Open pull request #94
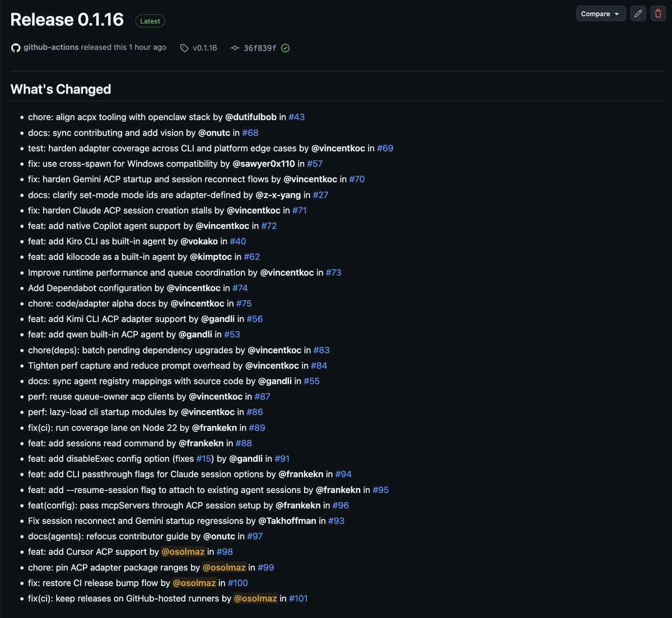672x618 pixels. pyautogui.click(x=344, y=474)
